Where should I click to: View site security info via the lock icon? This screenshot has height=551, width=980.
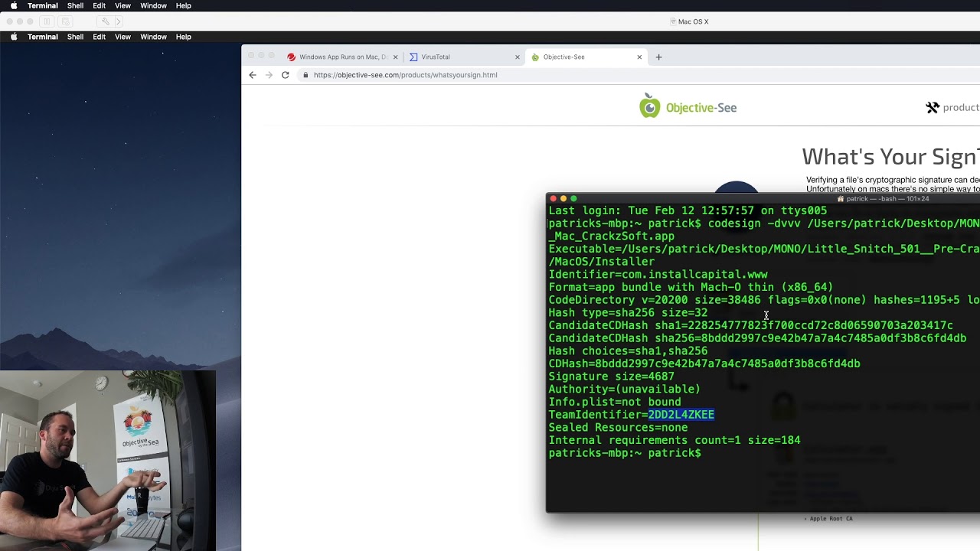[x=305, y=75]
